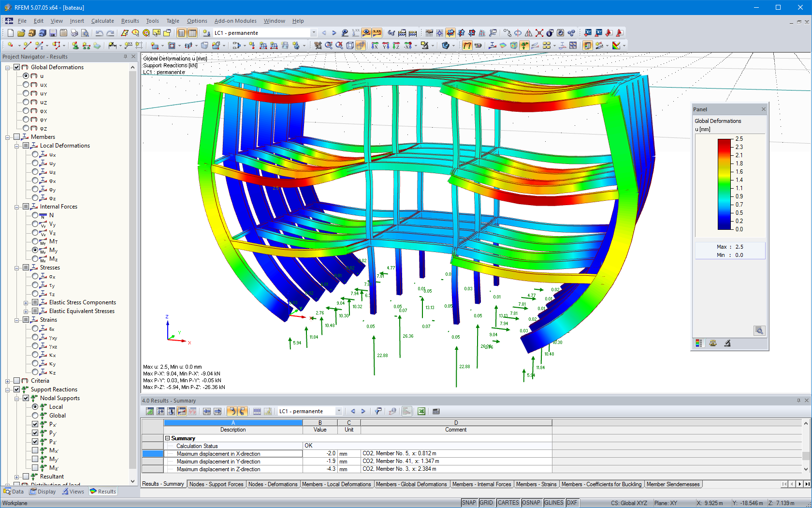Image resolution: width=812 pixels, height=508 pixels.
Task: Toggle SNAP in the status bar
Action: click(x=469, y=503)
